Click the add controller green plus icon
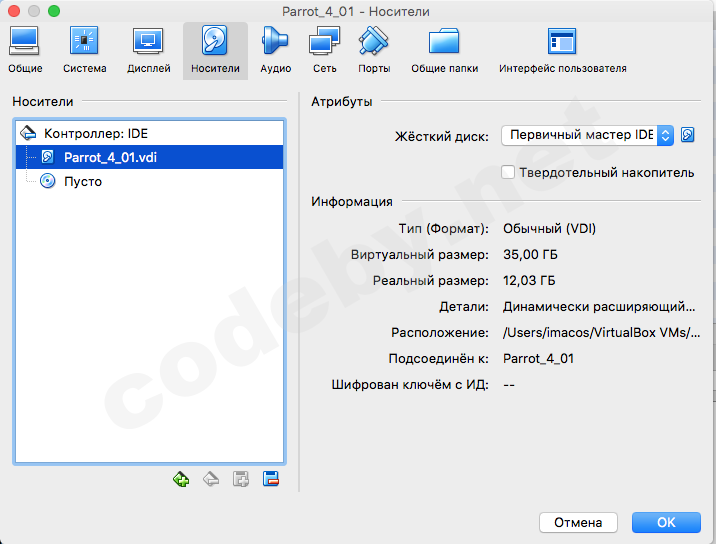 click(x=181, y=479)
